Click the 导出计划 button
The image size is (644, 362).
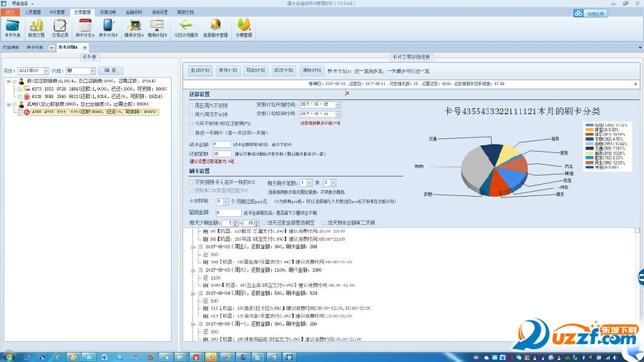click(x=255, y=71)
